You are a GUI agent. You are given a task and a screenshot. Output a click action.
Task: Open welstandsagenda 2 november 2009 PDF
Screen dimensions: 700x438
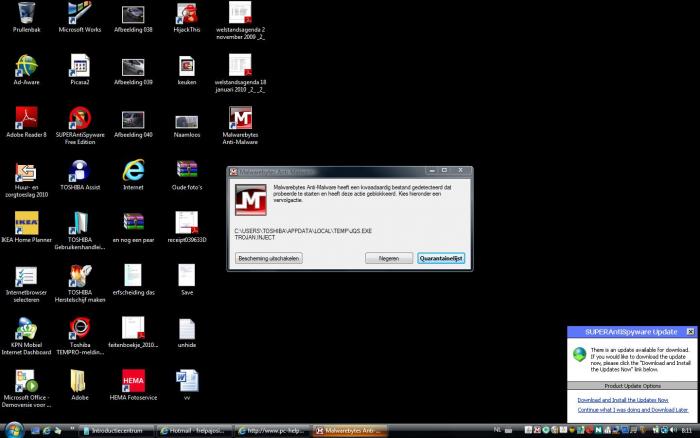coord(240,21)
